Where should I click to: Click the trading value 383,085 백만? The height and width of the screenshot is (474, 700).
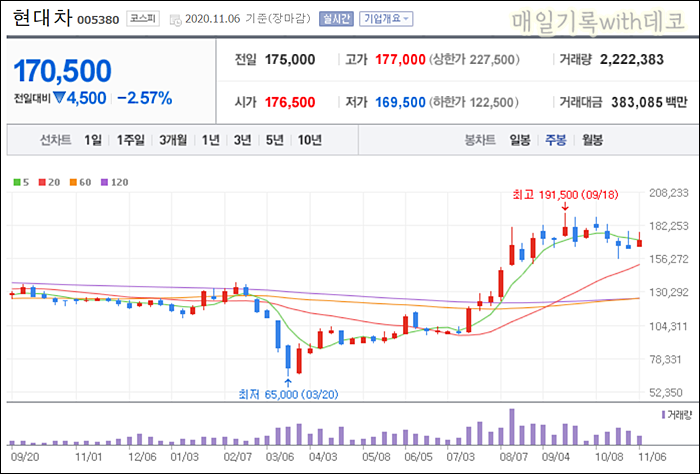point(649,102)
